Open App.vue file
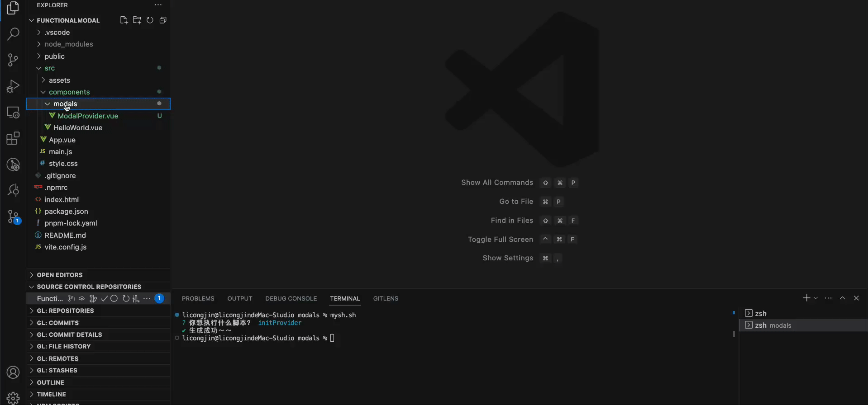Viewport: 868px width, 405px height. point(98,140)
